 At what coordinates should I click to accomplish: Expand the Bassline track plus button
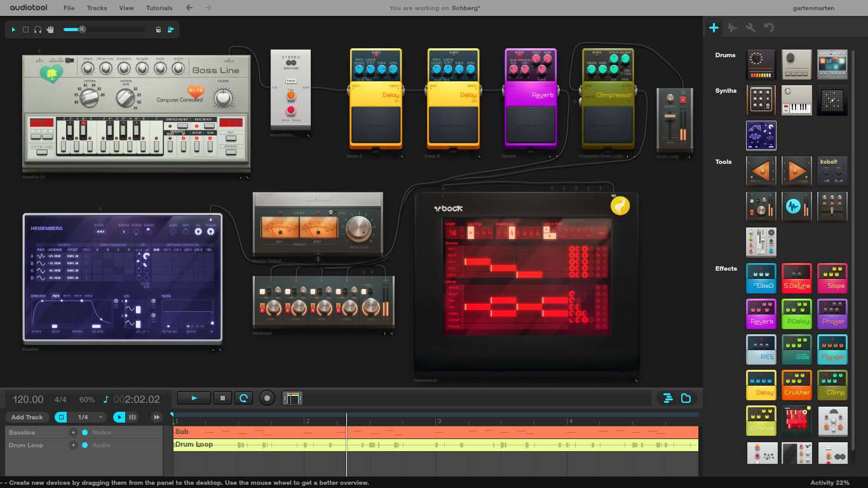coord(73,432)
